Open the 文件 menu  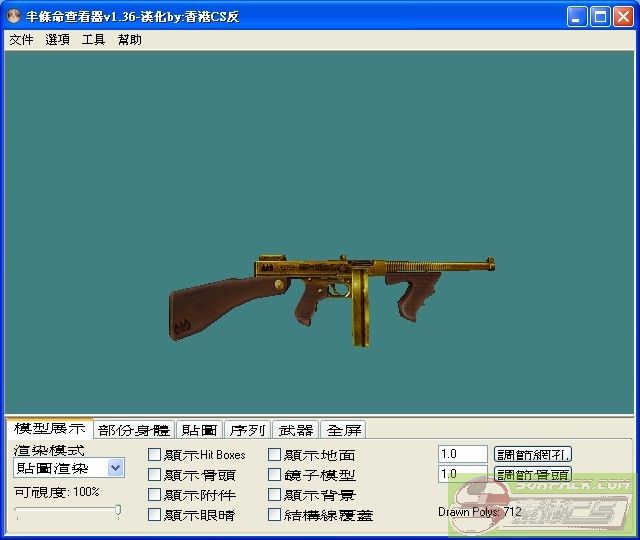pos(21,40)
